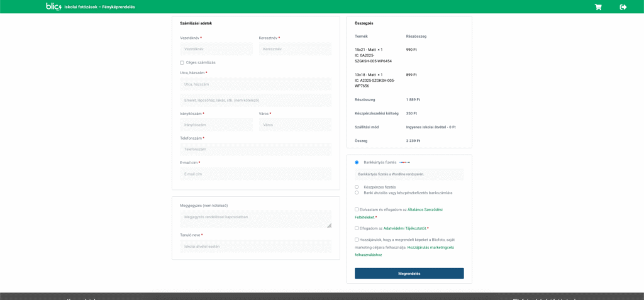This screenshot has height=300, width=644.
Task: Open the Adatvédelmi Tájékoztatót link
Action: pos(404,228)
